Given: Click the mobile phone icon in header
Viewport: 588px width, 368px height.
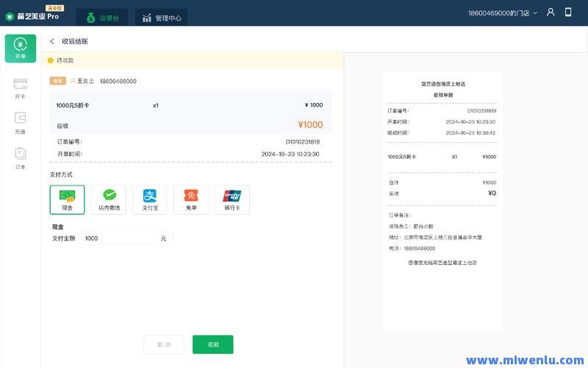Looking at the screenshot, I should (x=568, y=13).
